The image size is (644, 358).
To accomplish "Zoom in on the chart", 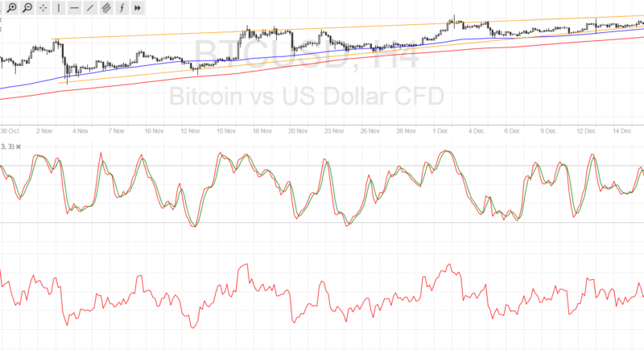I will pos(12,8).
